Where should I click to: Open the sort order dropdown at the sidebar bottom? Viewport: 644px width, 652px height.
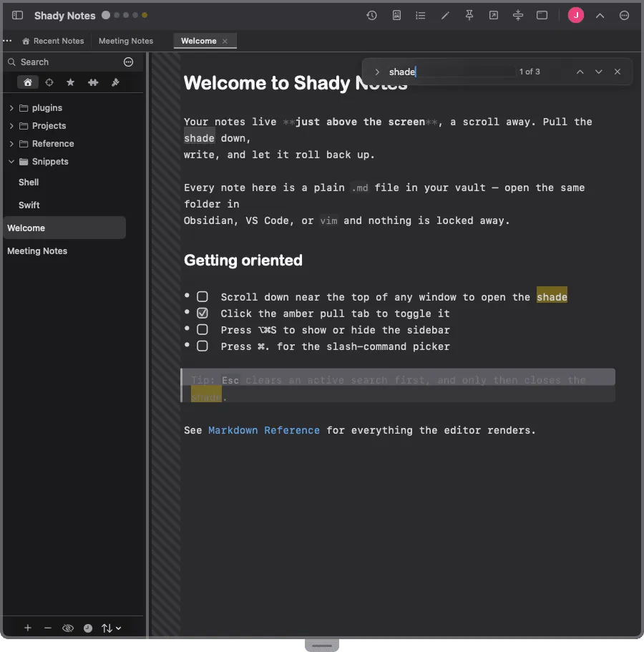(x=112, y=628)
